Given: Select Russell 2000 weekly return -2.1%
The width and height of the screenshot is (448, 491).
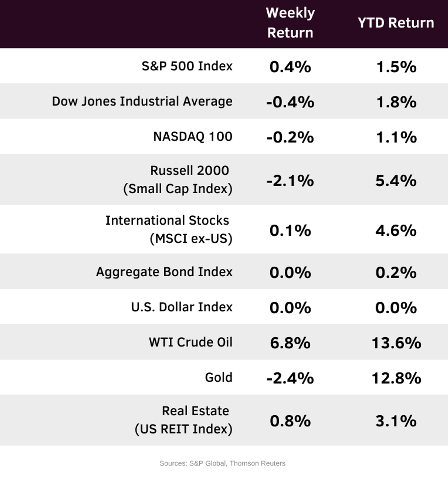Looking at the screenshot, I should [290, 181].
